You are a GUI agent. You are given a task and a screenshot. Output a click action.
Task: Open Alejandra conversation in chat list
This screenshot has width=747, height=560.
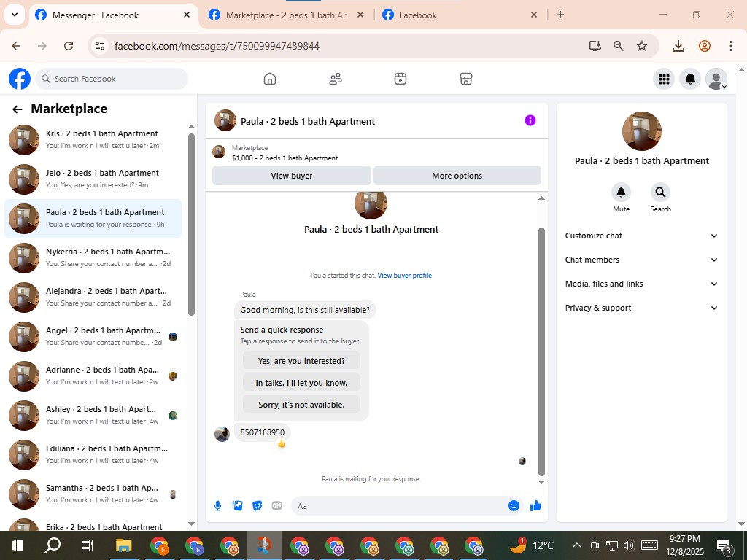click(93, 297)
